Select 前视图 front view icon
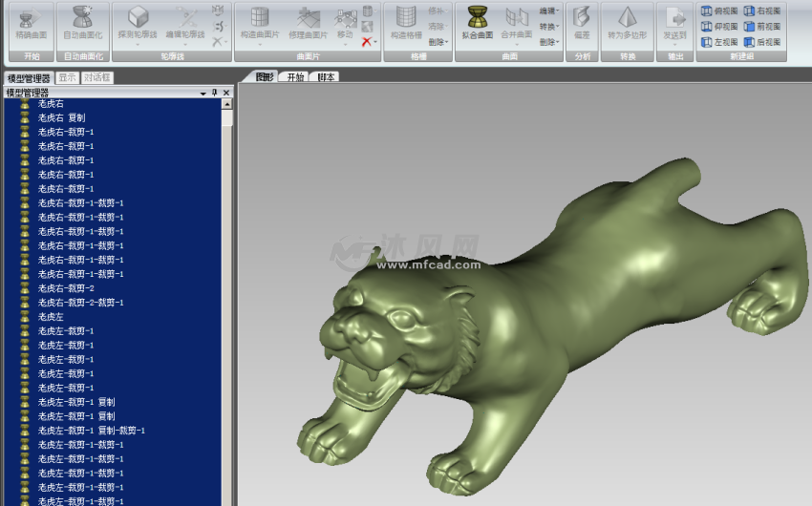Image resolution: width=812 pixels, height=506 pixels. pos(762,27)
